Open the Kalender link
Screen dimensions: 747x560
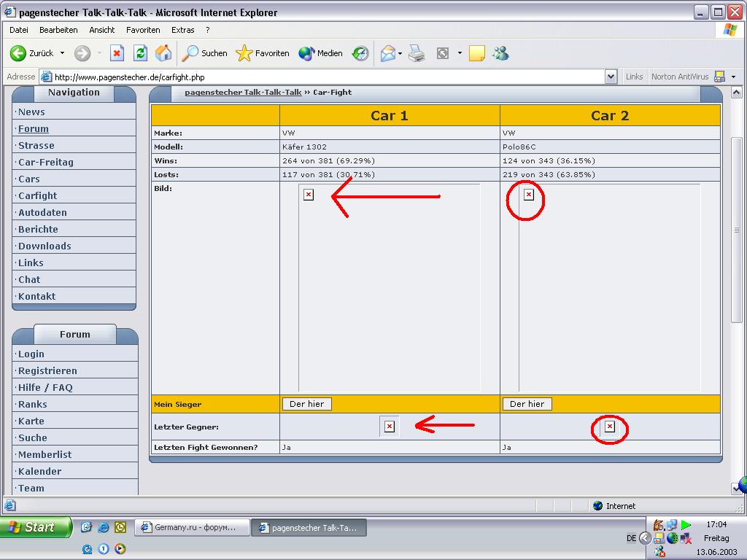tap(39, 472)
